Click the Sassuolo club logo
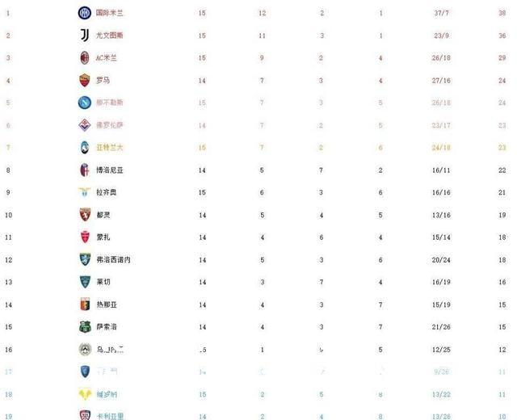 coord(85,326)
